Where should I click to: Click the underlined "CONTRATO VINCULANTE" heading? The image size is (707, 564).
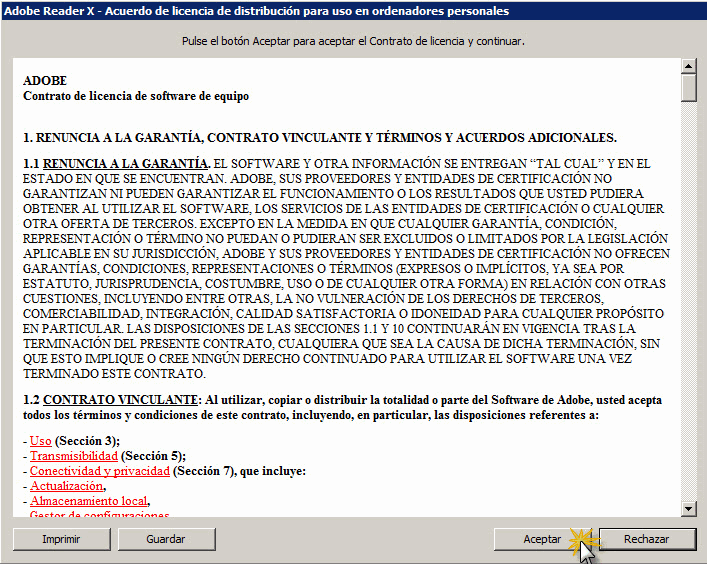point(120,400)
